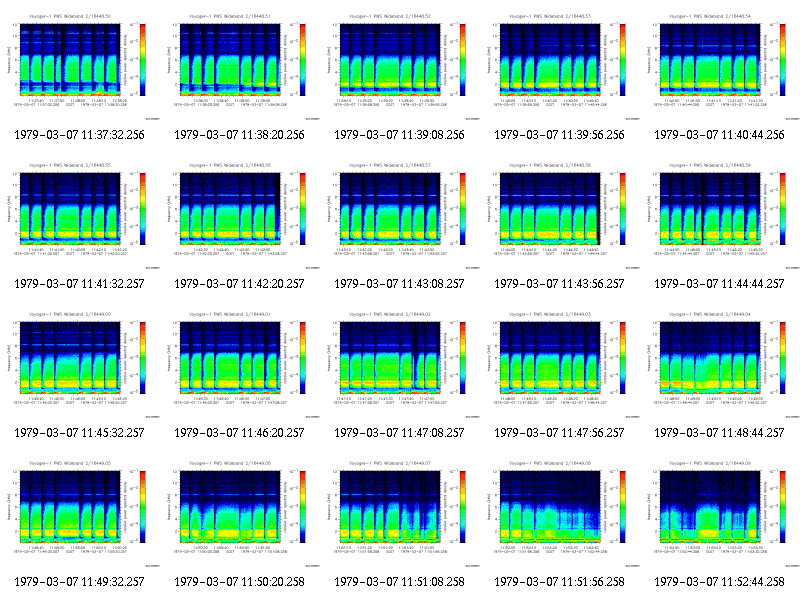Viewport: 800px width, 596px height.
Task: Open the 11:39:56.256 spectrogram thumbnail
Action: pos(560,66)
